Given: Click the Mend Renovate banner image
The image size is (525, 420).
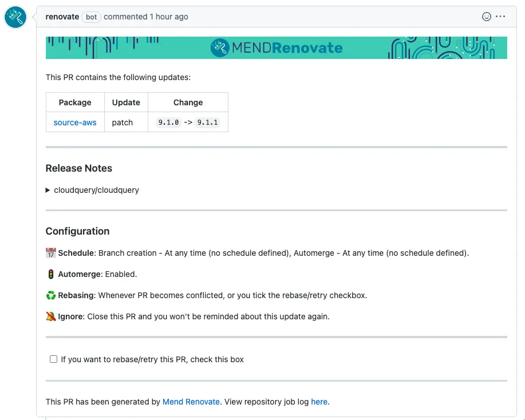Looking at the screenshot, I should tap(276, 47).
